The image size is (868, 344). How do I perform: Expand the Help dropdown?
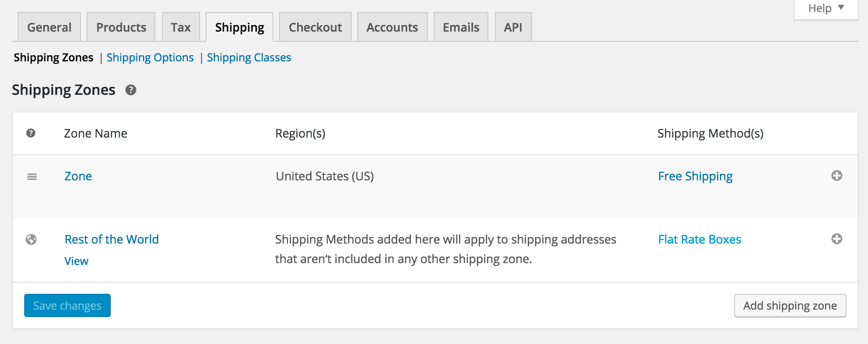826,8
